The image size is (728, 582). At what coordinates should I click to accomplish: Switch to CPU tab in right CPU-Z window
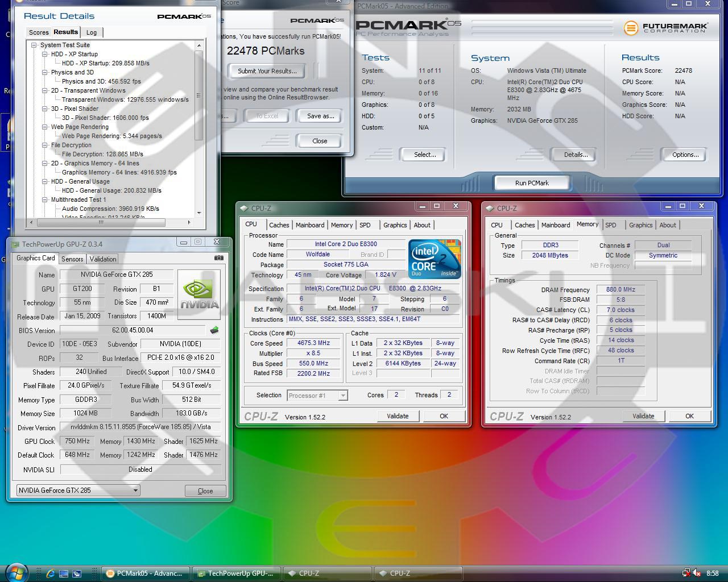coord(497,225)
